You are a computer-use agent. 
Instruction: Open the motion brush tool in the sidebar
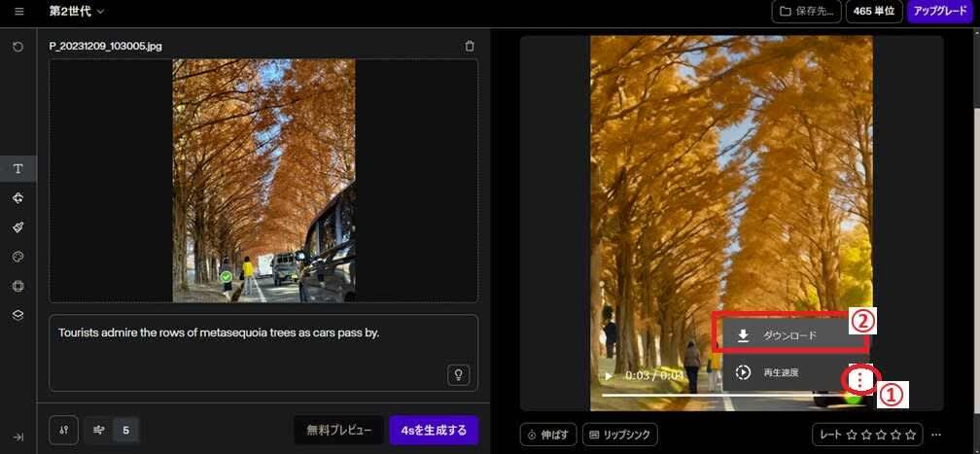click(18, 227)
